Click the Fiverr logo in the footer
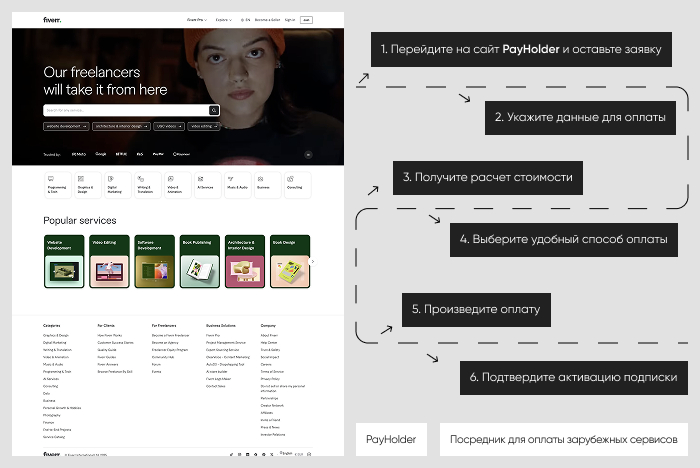This screenshot has width=700, height=468. click(x=51, y=454)
